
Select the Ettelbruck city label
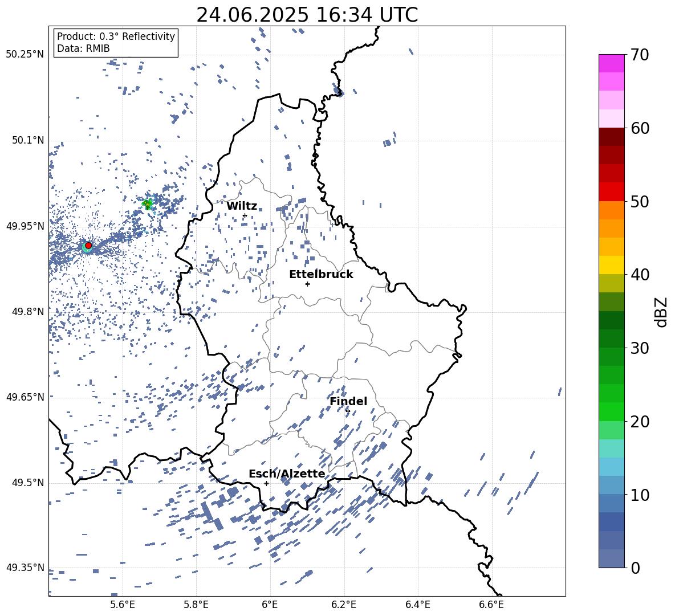coord(321,274)
